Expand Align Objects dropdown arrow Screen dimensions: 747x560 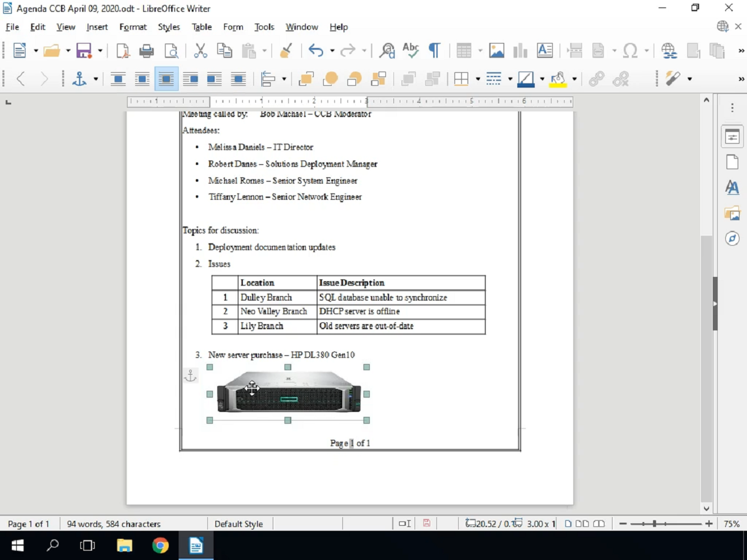284,79
